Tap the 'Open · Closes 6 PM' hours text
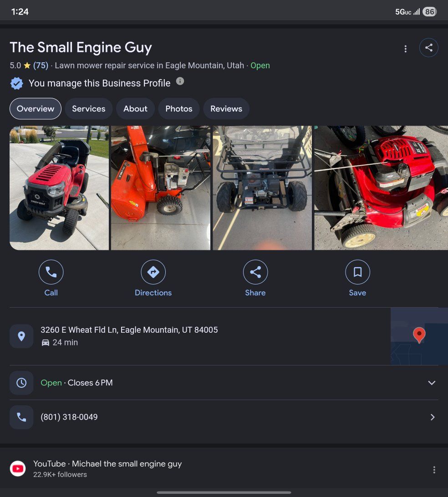Viewport: 448px width, 497px height. [x=76, y=383]
